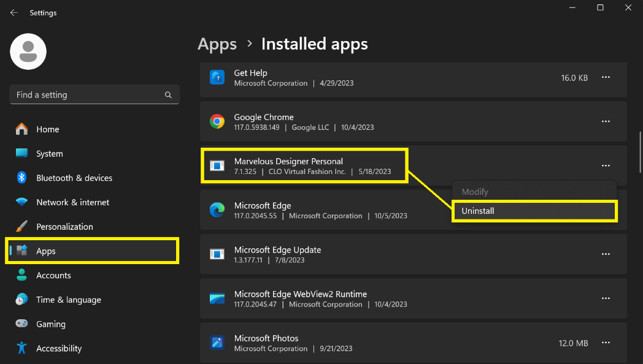
Task: Click the search magnifier icon
Action: [x=168, y=95]
